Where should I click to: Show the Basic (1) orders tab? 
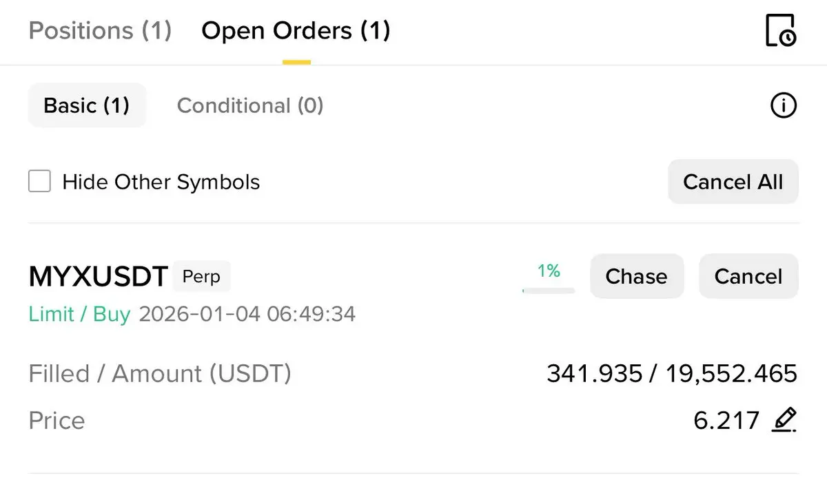tap(87, 105)
